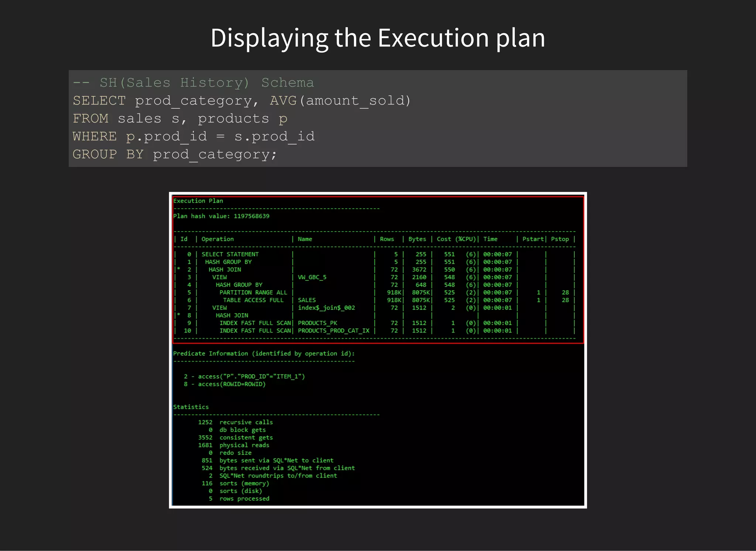756x551 pixels.
Task: Click the 'Cost (%CPU)' column header
Action: click(x=456, y=239)
